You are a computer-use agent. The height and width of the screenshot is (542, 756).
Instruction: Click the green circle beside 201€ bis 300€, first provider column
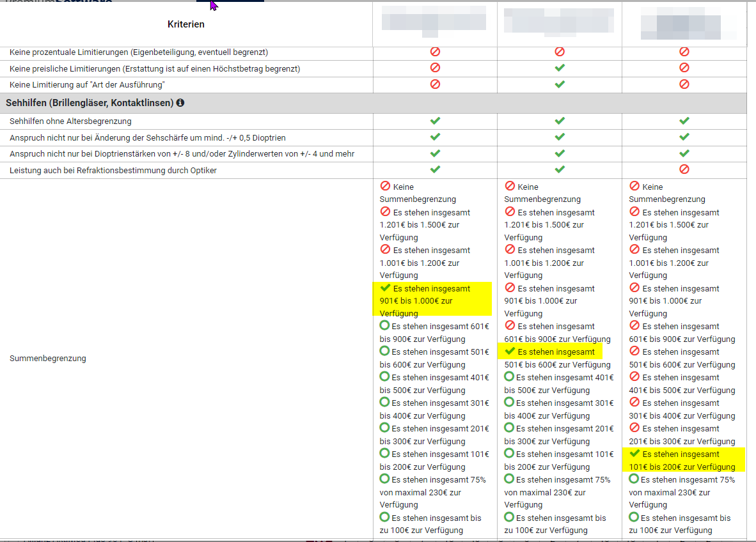click(385, 428)
